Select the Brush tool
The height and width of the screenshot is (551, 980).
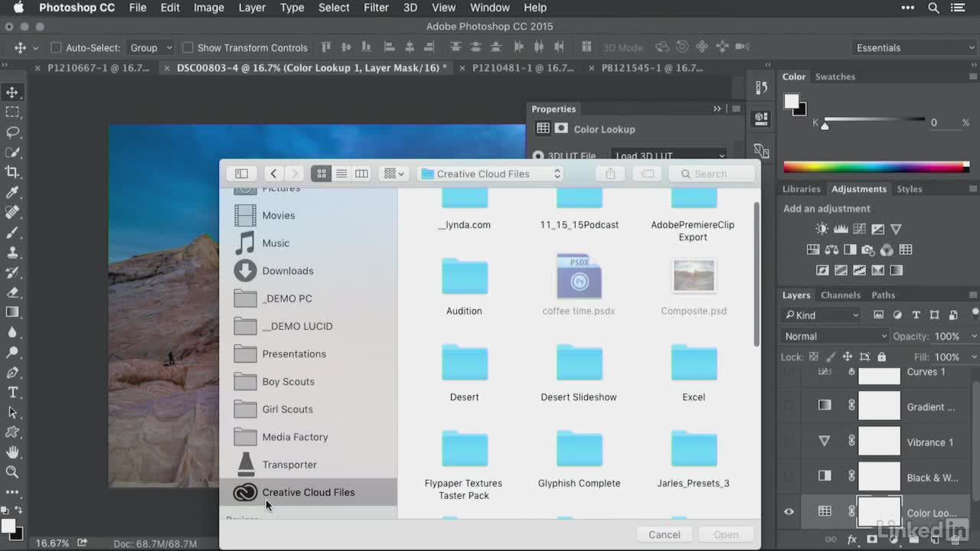[x=12, y=232]
